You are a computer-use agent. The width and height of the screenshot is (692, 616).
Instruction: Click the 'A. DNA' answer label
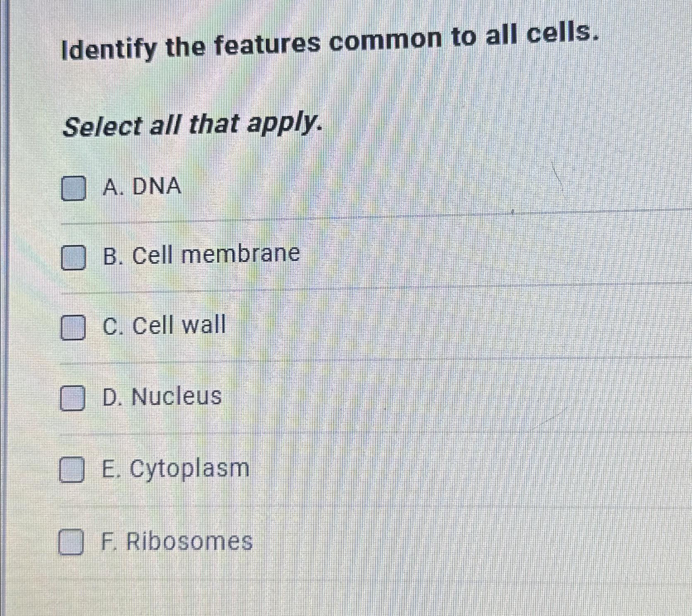tap(142, 186)
